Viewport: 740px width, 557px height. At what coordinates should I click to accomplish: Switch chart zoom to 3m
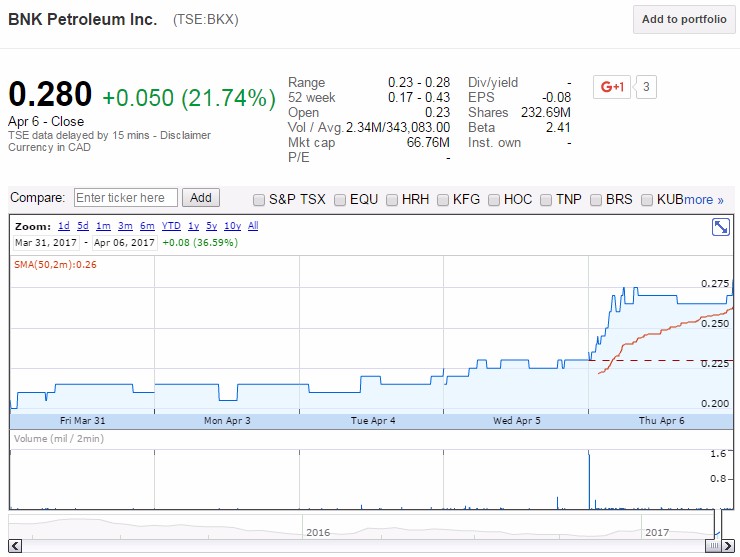(125, 226)
